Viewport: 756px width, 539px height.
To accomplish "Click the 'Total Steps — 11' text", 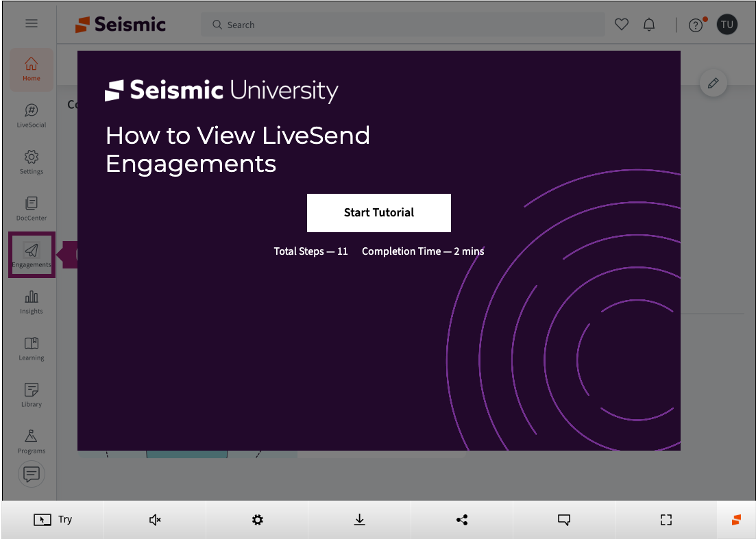I will 310,251.
